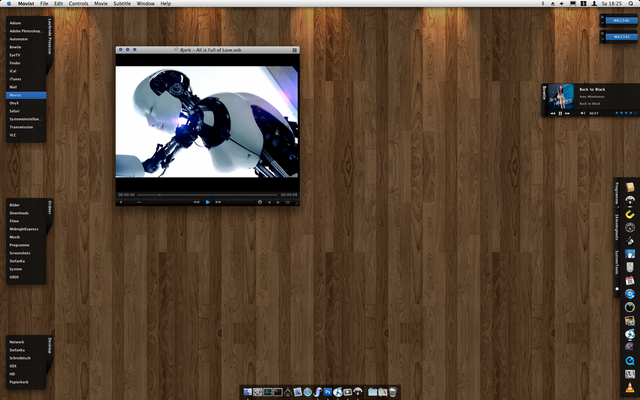Open the Movist playlist icon

287,202
